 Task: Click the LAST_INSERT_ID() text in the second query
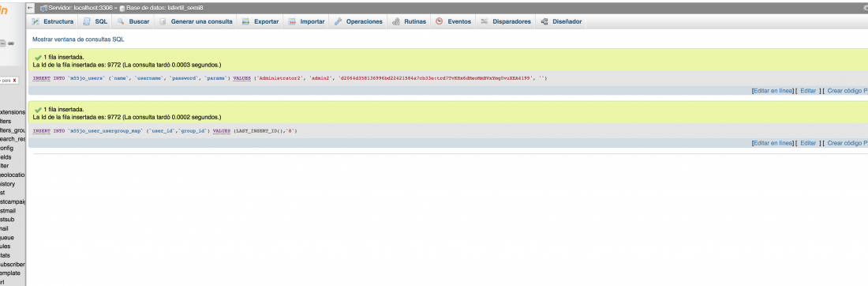tap(259, 131)
